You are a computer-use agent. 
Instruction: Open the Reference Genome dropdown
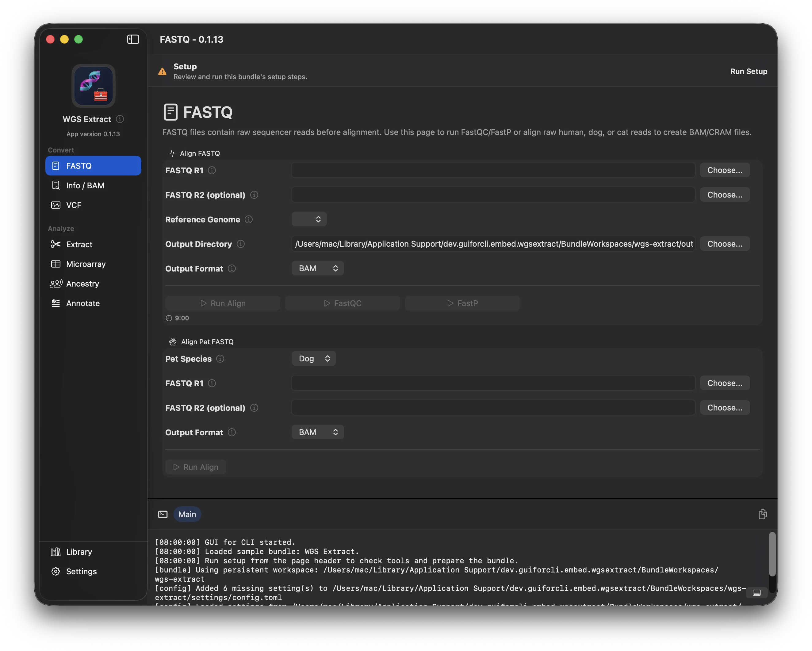tap(309, 219)
